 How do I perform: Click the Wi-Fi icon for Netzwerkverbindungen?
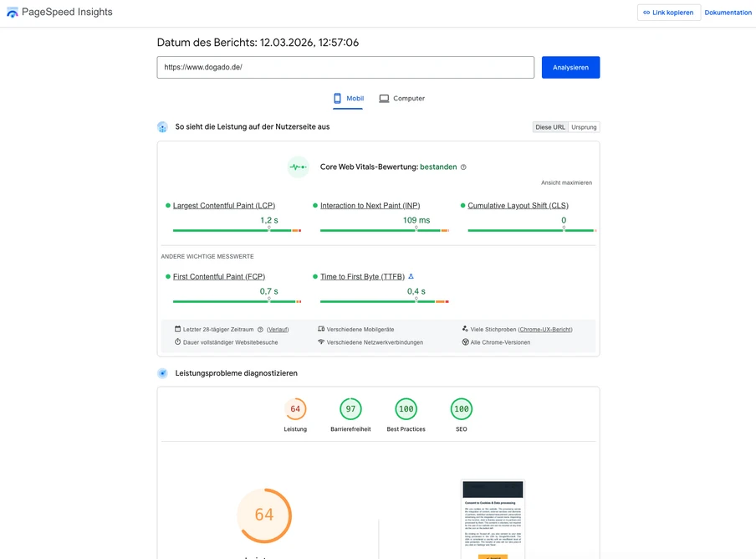point(320,341)
